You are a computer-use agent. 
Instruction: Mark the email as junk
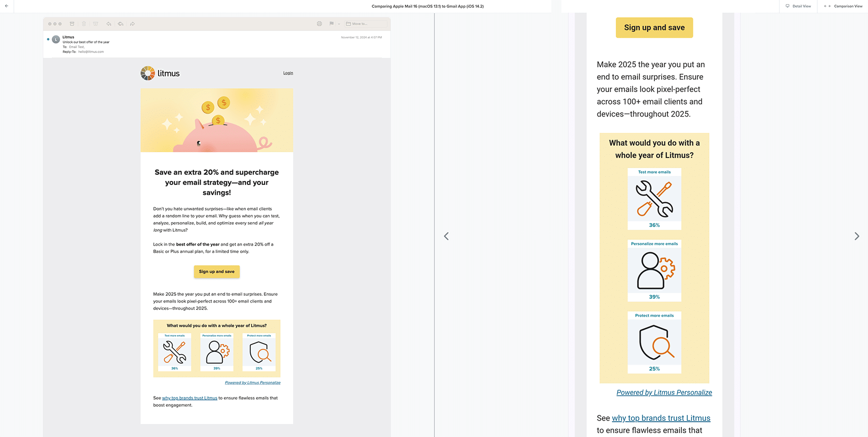(95, 24)
